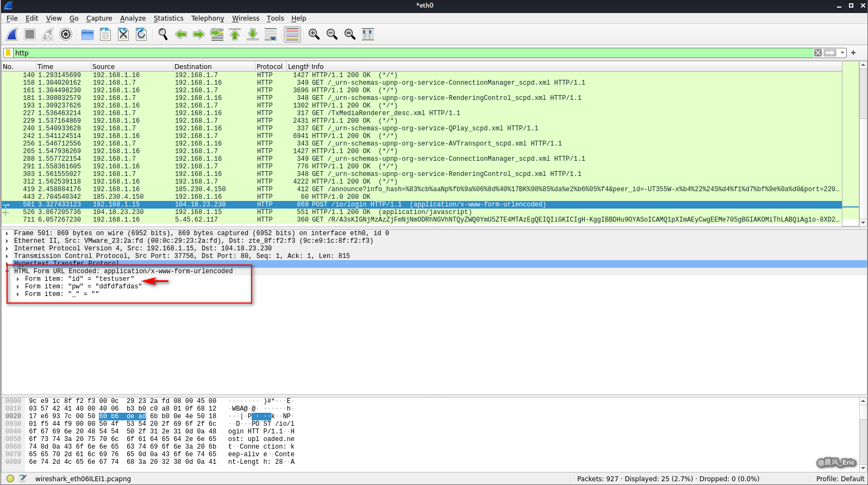Open the Find Packet magnifier tool
Viewport: 868px width, 485px height.
click(x=163, y=34)
